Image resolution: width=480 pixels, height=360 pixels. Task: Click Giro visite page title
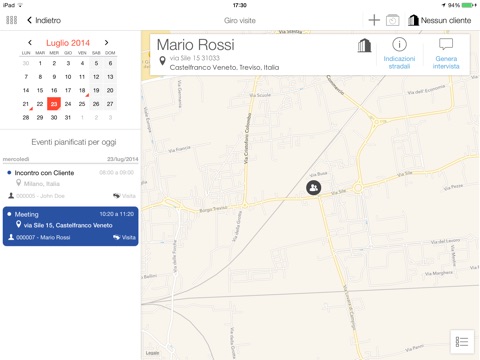point(240,21)
